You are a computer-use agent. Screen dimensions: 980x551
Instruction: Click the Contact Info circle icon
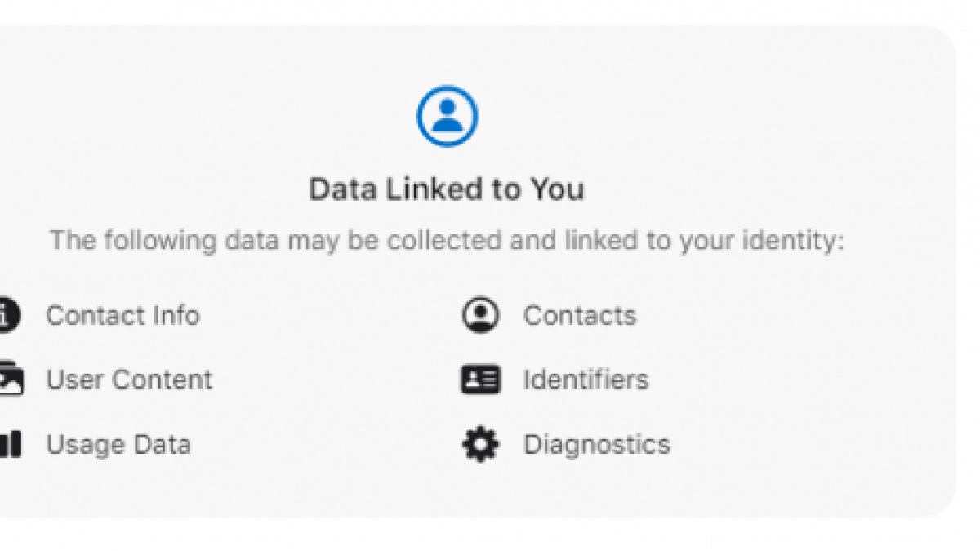[x=8, y=315]
